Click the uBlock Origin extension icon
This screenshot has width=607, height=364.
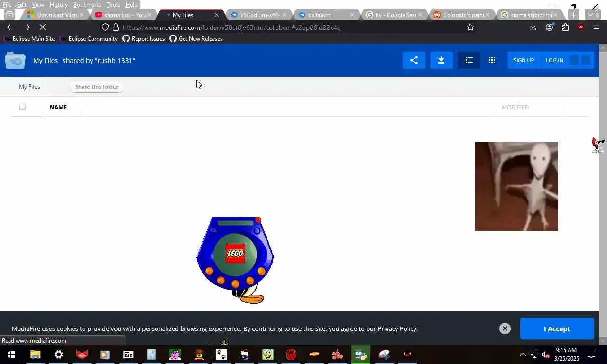click(x=581, y=27)
